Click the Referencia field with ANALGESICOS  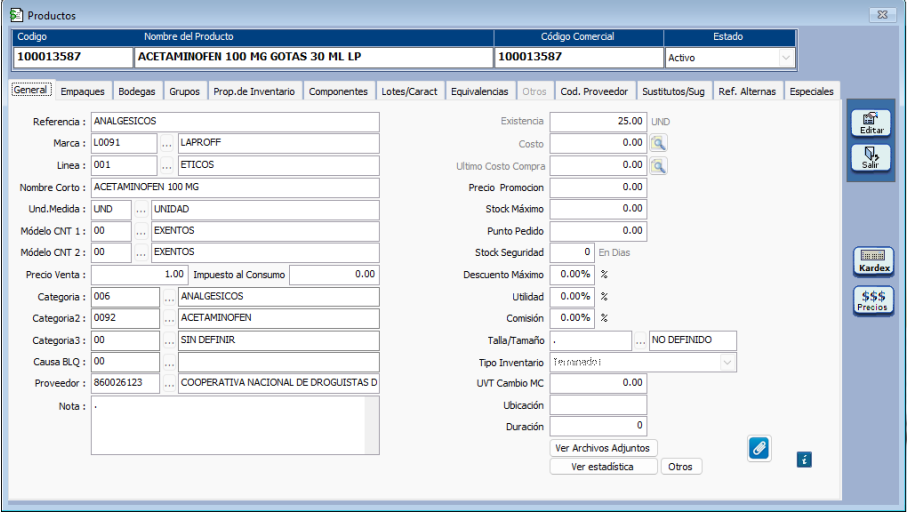(x=235, y=121)
